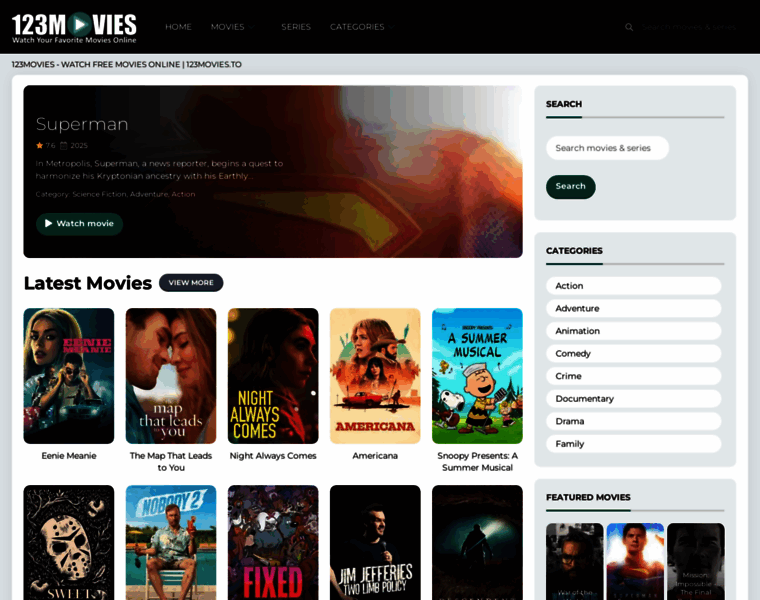Open the Categories menu
The height and width of the screenshot is (600, 760).
coord(357,27)
